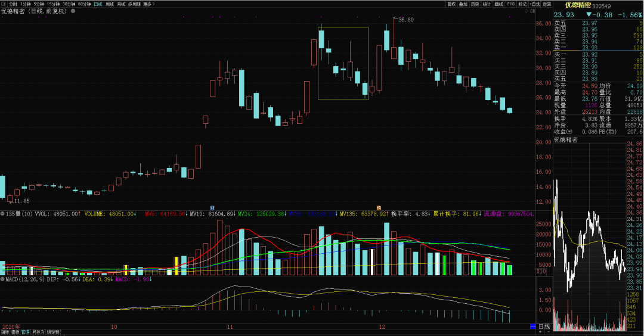Click the 市值 31.9亿 value
The height and width of the screenshot is (336, 644).
click(633, 99)
